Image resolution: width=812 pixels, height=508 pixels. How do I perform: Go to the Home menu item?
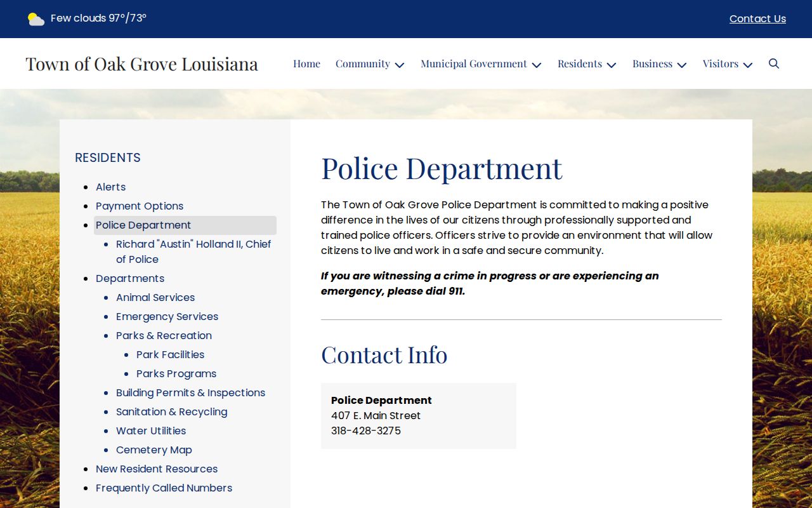306,63
